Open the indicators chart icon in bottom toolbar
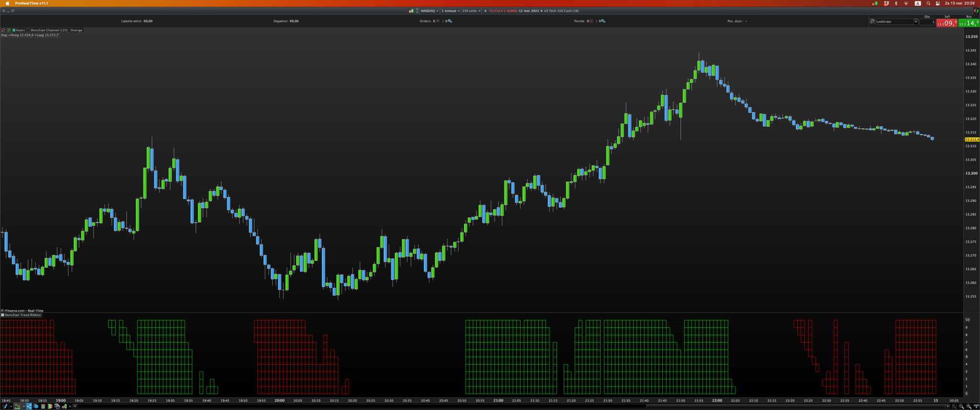980x410 pixels. pos(18,406)
